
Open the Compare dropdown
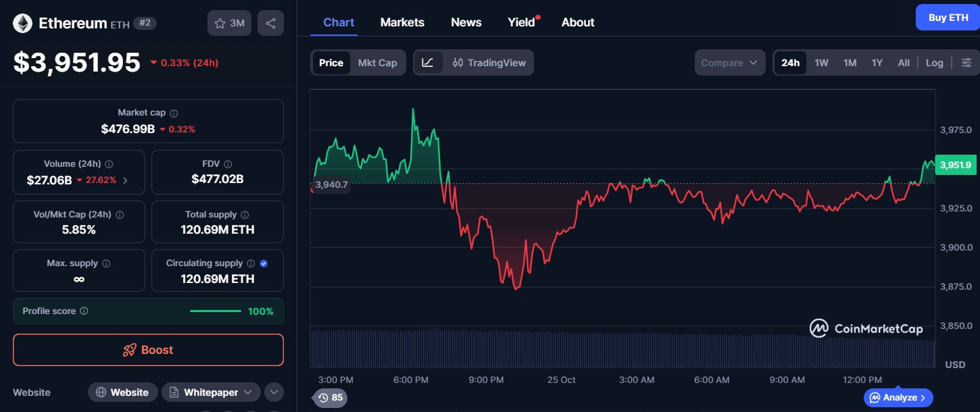point(729,63)
